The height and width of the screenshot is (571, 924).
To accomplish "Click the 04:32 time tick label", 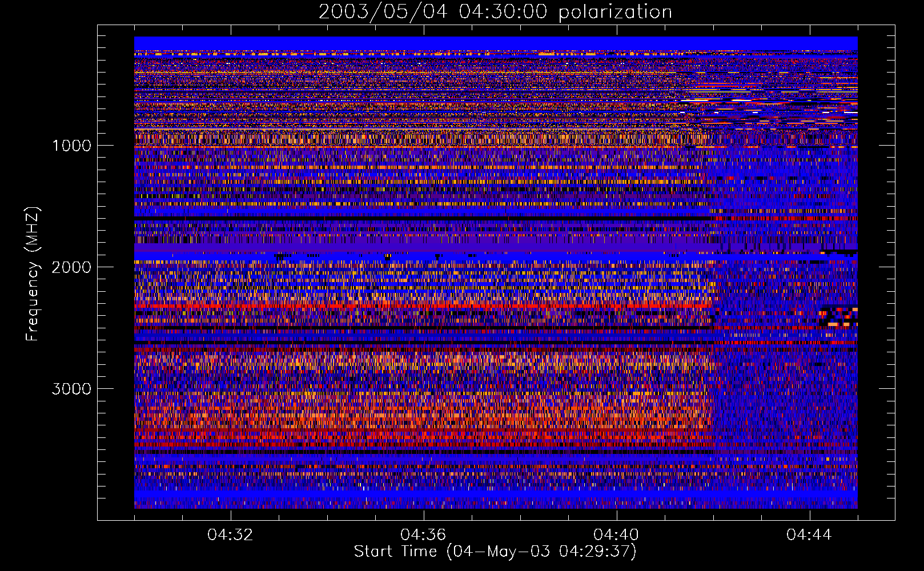I will 230,535.
